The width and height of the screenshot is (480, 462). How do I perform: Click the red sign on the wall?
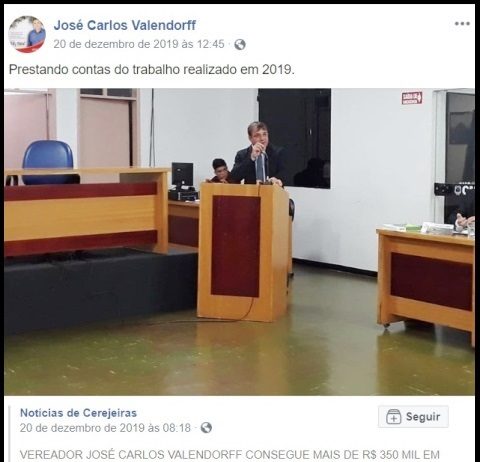pyautogui.click(x=412, y=98)
